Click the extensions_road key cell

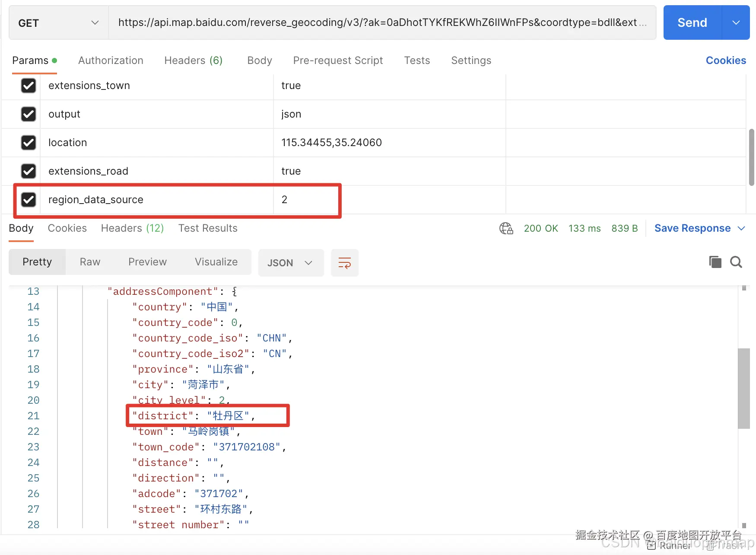pyautogui.click(x=157, y=171)
